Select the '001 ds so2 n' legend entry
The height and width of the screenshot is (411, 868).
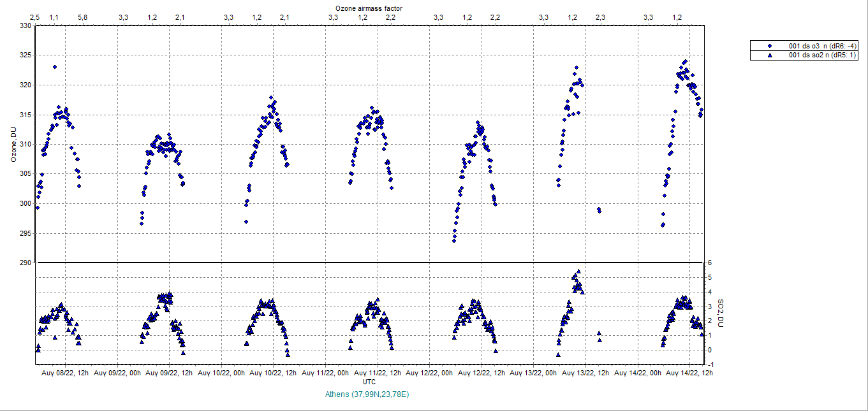click(823, 55)
